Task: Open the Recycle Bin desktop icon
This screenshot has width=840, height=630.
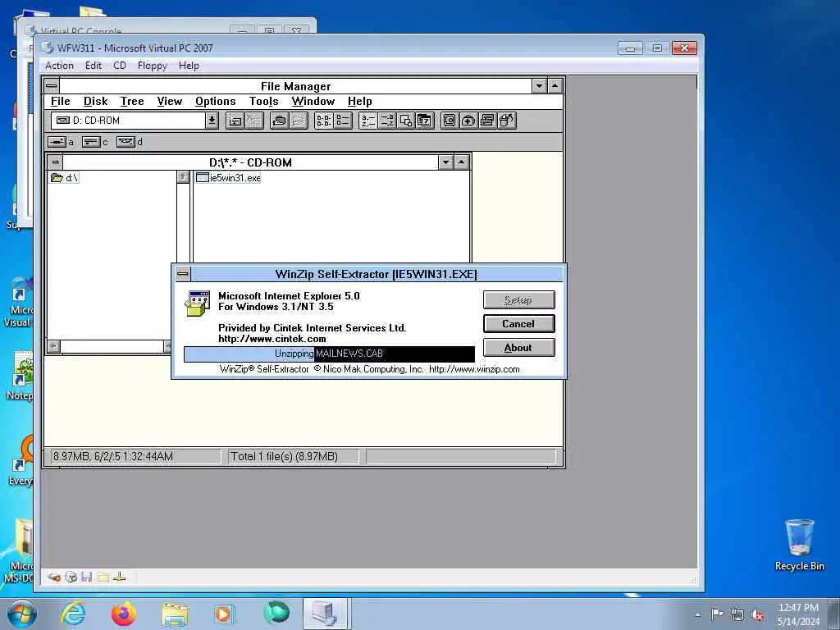Action: point(799,545)
